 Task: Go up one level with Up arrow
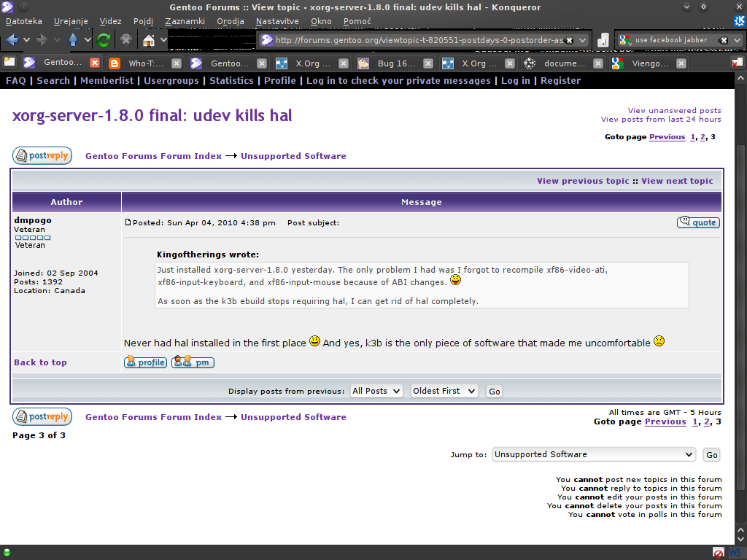(x=73, y=39)
